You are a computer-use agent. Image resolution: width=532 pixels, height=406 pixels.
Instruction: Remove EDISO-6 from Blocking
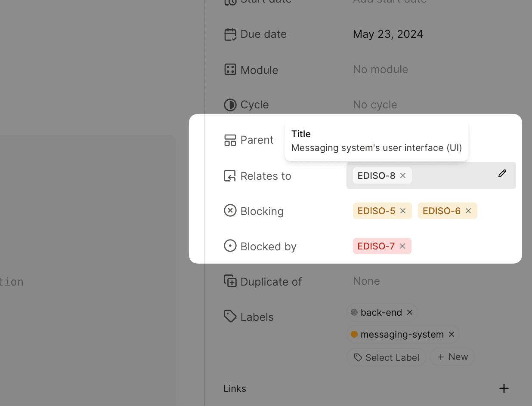point(468,211)
